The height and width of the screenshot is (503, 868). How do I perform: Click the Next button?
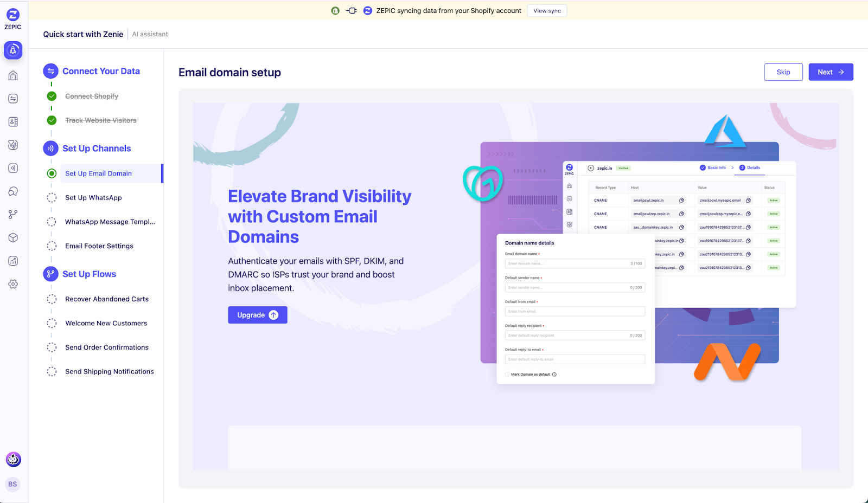tap(831, 72)
